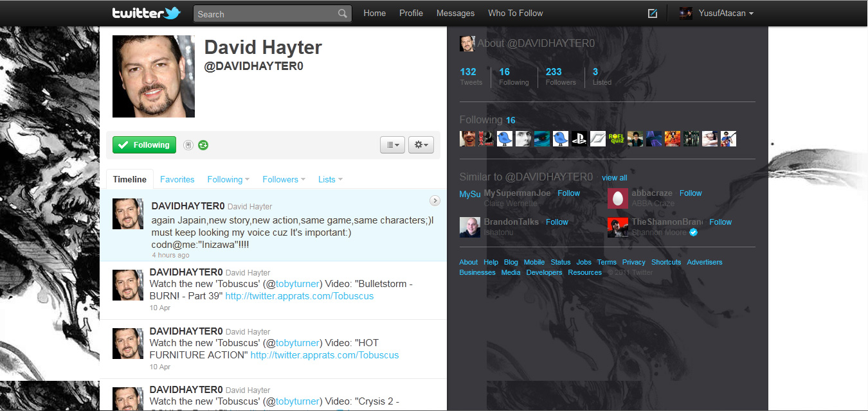
Task: Open the About footer link
Action: point(469,262)
